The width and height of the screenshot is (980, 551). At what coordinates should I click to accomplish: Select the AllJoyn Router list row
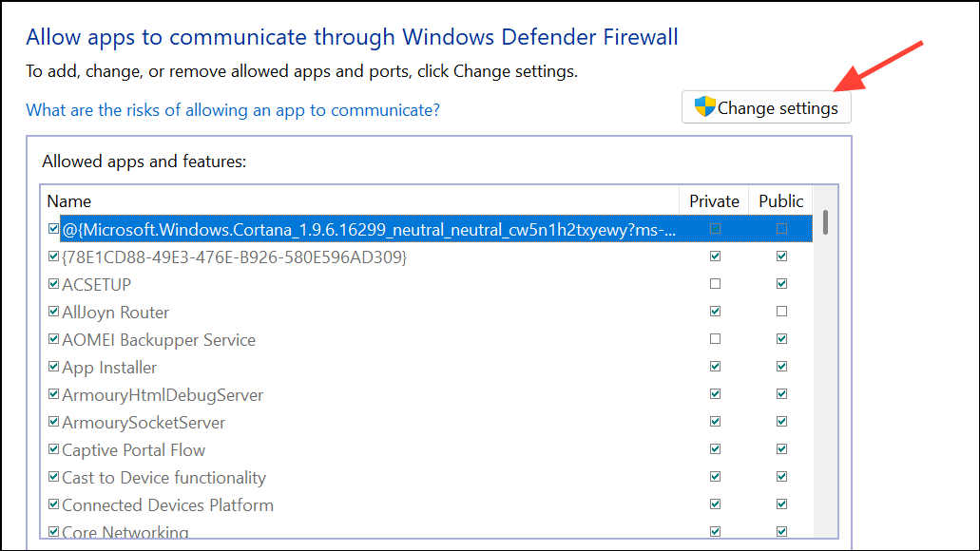click(115, 313)
